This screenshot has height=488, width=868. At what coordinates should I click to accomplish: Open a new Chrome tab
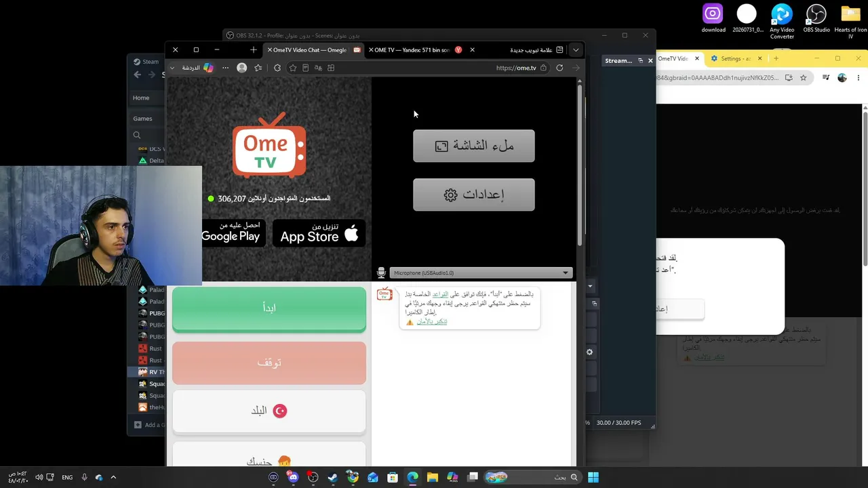[x=776, y=58]
